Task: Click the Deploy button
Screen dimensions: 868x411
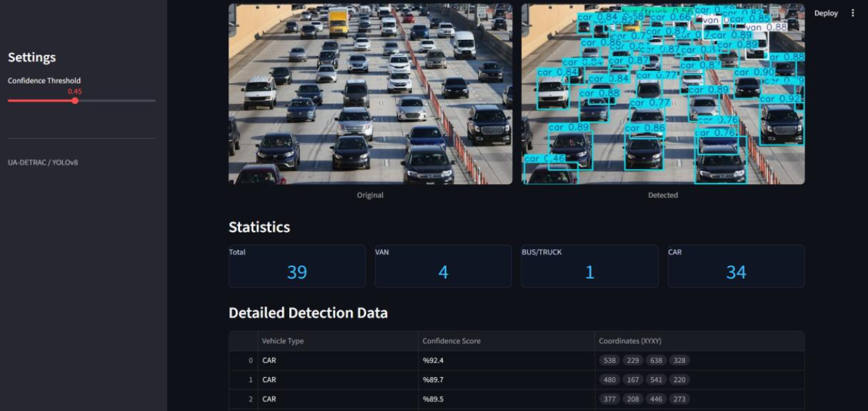Action: coord(826,12)
